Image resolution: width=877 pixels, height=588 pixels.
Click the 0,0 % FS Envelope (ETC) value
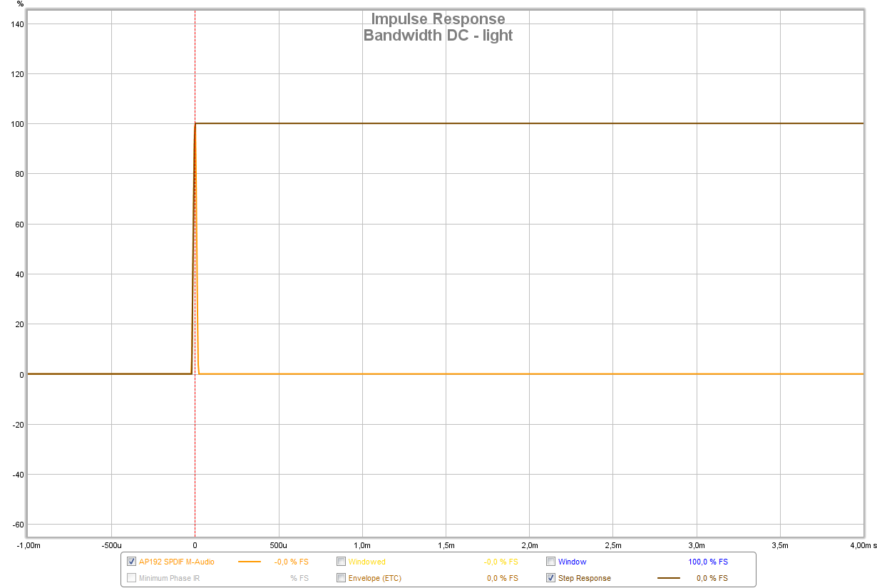[x=503, y=578]
